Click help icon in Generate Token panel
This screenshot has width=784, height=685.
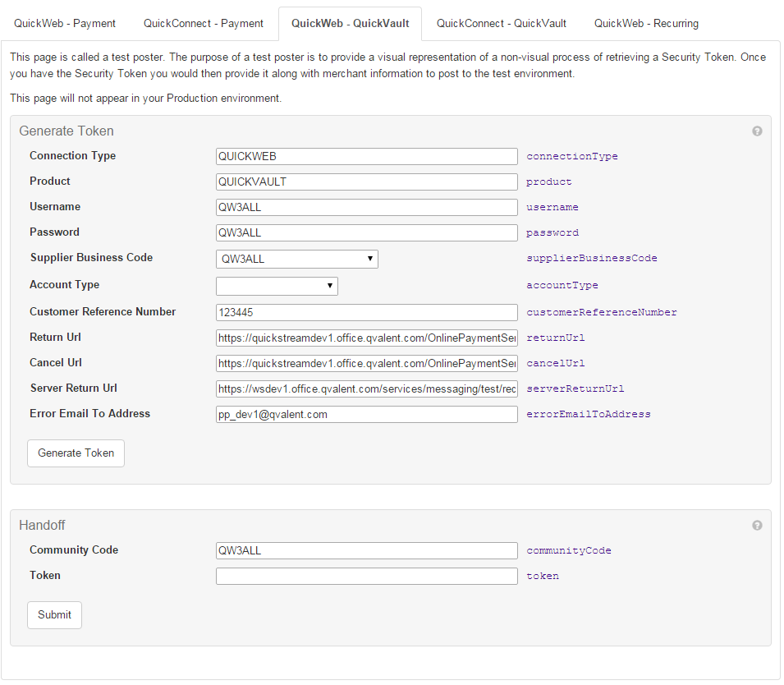pyautogui.click(x=757, y=131)
